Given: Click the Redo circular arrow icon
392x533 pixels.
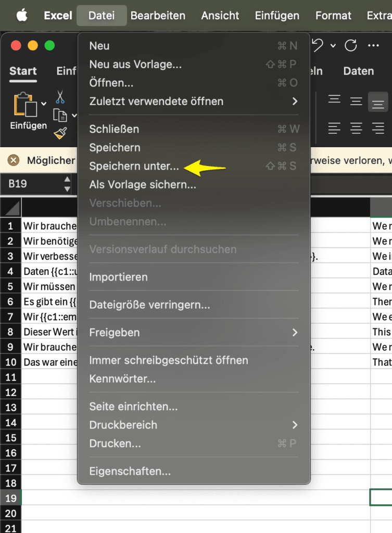Looking at the screenshot, I should click(x=351, y=46).
